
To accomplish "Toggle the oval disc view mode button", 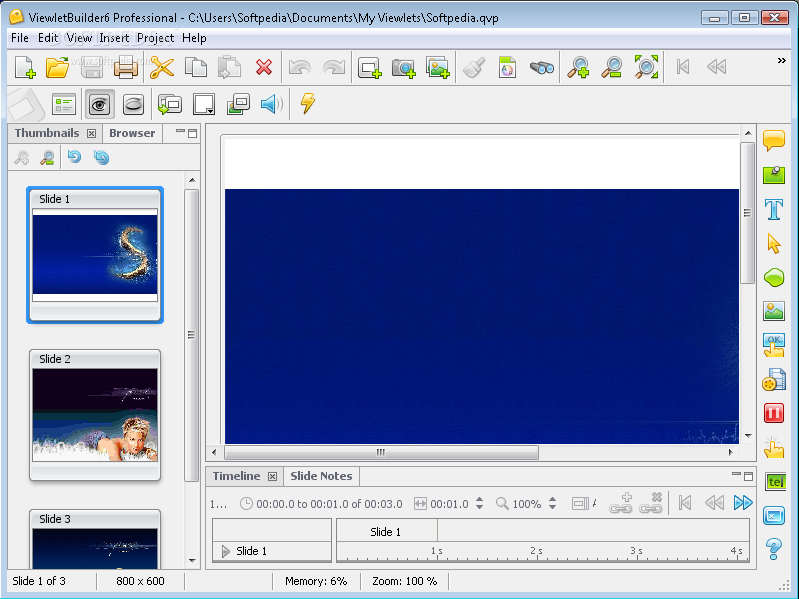I will click(134, 105).
